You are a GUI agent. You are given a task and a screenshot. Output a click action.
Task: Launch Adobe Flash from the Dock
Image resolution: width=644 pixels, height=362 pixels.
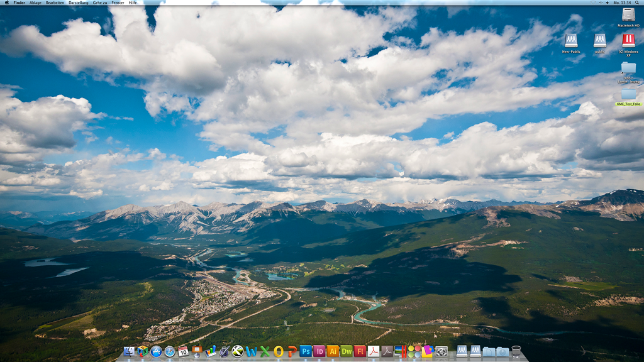click(x=360, y=351)
